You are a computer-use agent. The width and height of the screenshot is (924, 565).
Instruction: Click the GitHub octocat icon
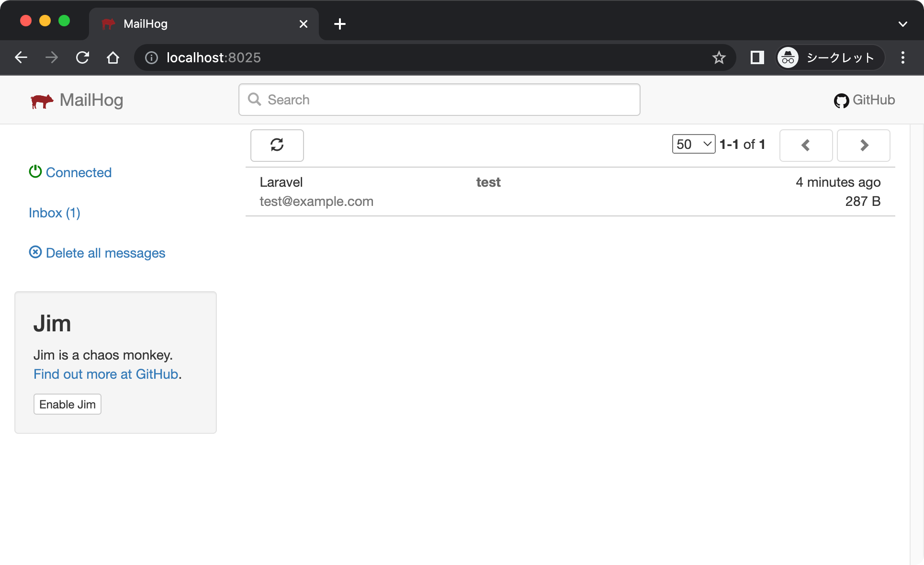coord(841,101)
